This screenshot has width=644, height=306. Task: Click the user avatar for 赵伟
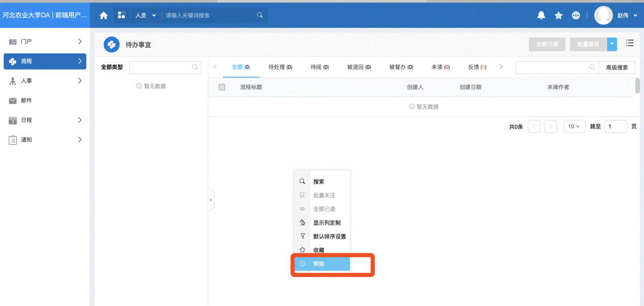(x=603, y=15)
